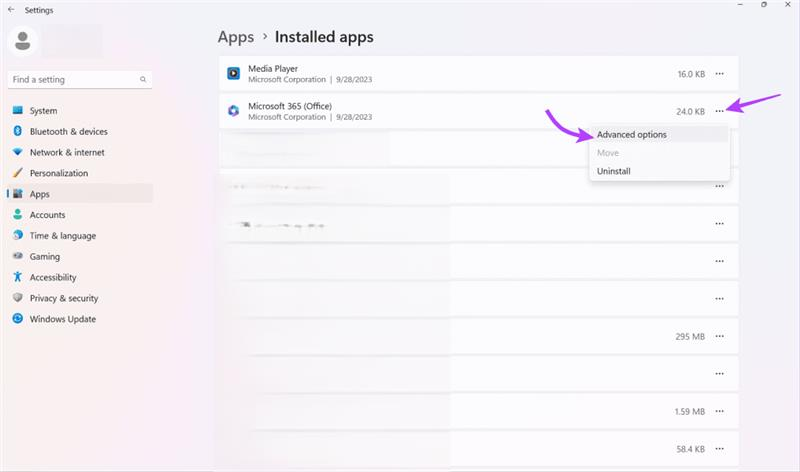Screen dimensions: 800x472
Task: Select Apps in the sidebar
Action: click(x=80, y=194)
